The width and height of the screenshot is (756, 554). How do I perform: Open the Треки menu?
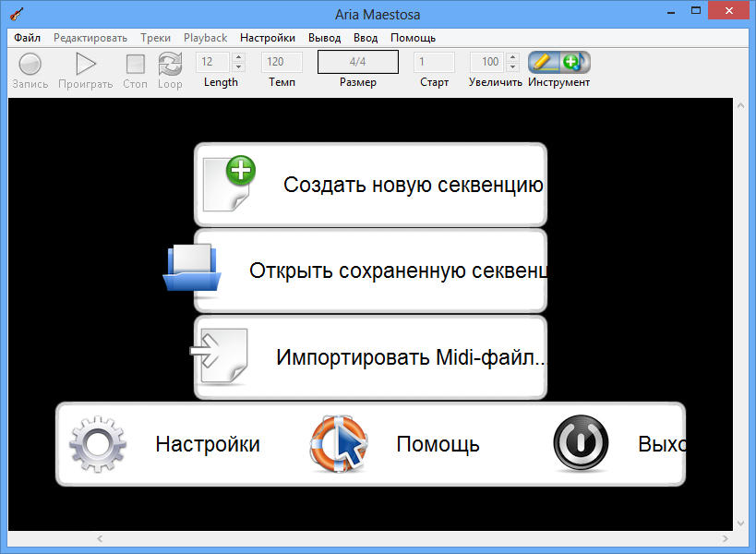point(155,38)
